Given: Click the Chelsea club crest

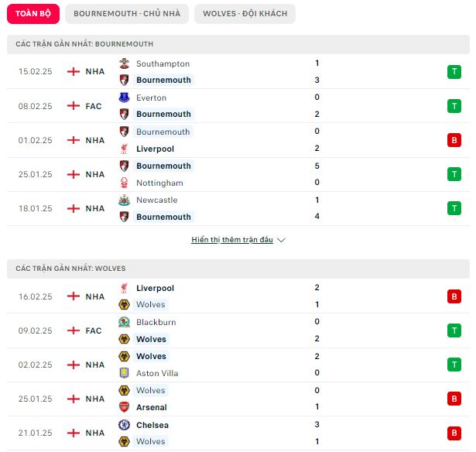Looking at the screenshot, I should coord(124,425).
